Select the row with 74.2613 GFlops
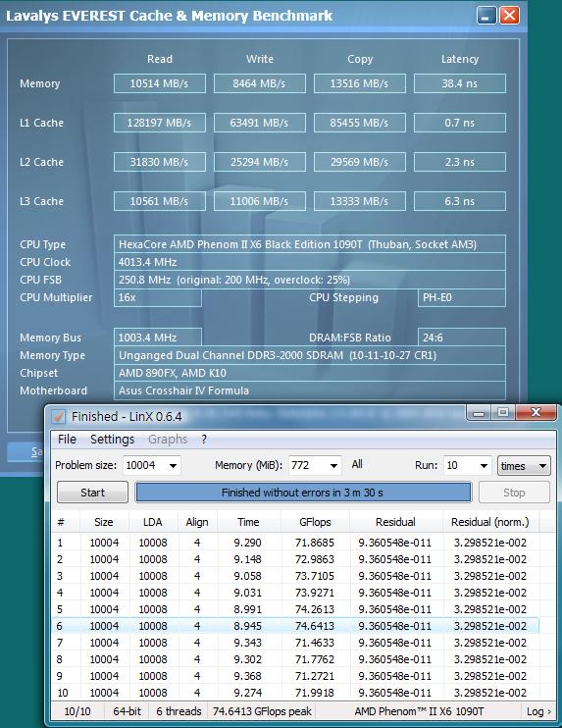Viewport: 562px width, 728px height. point(295,609)
